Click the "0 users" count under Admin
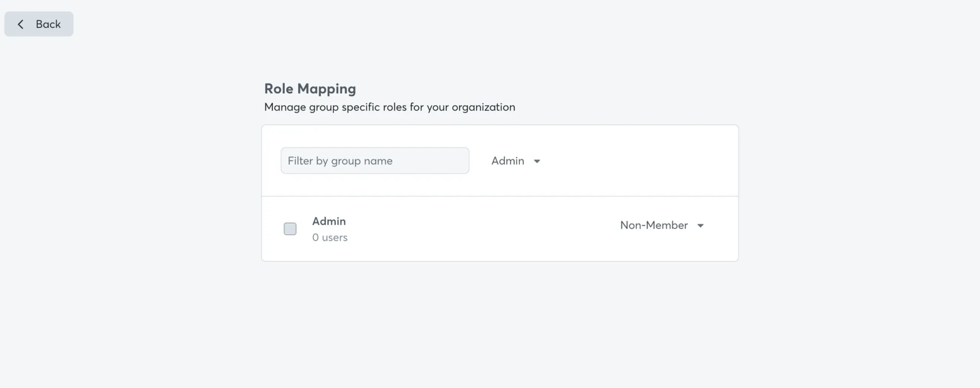The image size is (980, 388). pyautogui.click(x=329, y=237)
